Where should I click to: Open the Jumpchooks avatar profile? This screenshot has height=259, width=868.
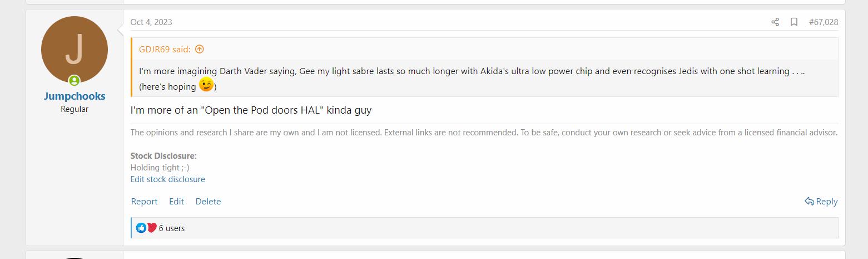(x=75, y=50)
